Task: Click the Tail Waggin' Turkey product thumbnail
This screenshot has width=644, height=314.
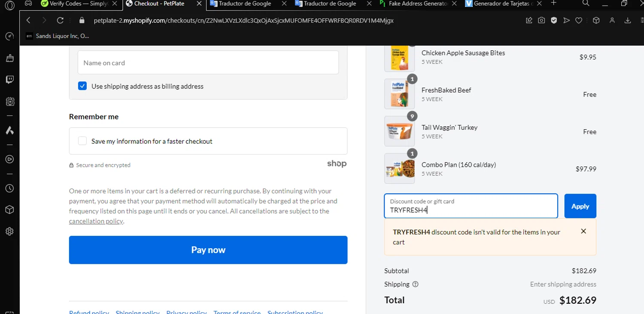Action: click(x=399, y=131)
